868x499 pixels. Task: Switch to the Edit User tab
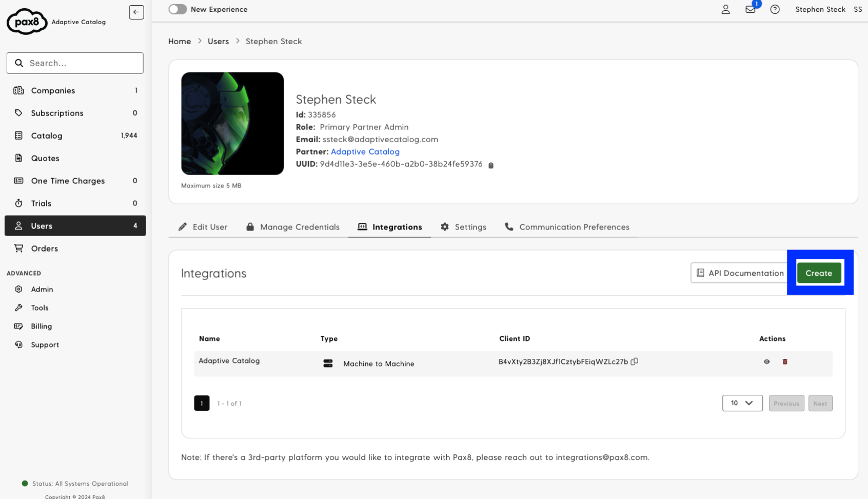pyautogui.click(x=203, y=227)
